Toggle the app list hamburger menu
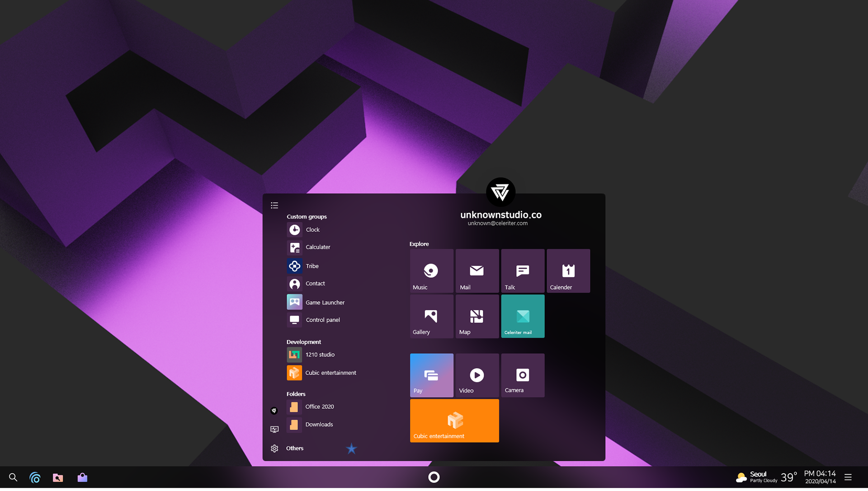The height and width of the screenshot is (491, 868). 274,206
